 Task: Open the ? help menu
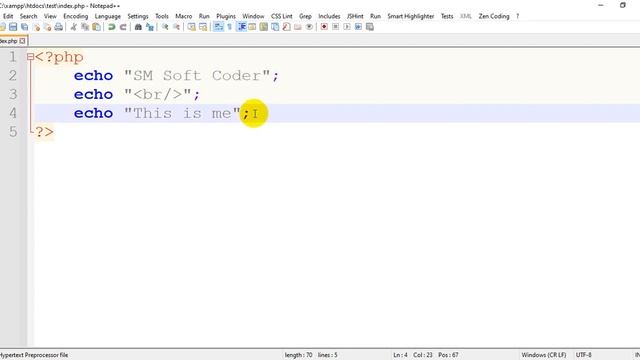(518, 16)
